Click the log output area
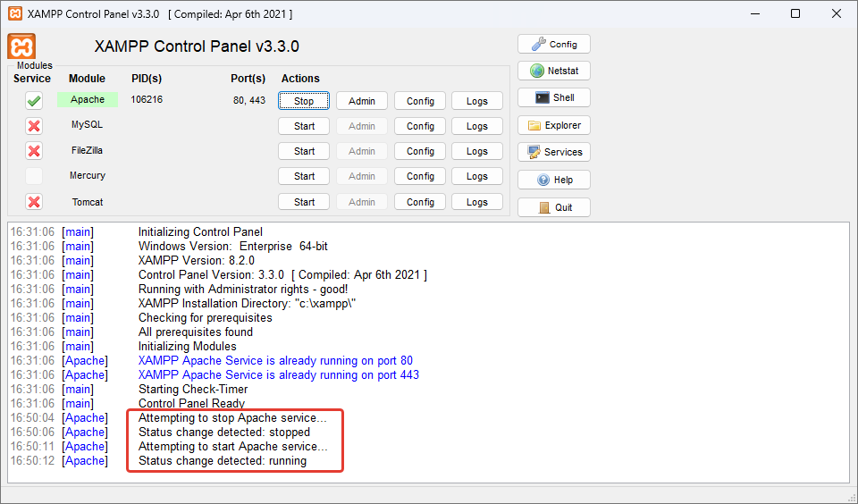Screen dimensions: 858x504 coord(428,353)
